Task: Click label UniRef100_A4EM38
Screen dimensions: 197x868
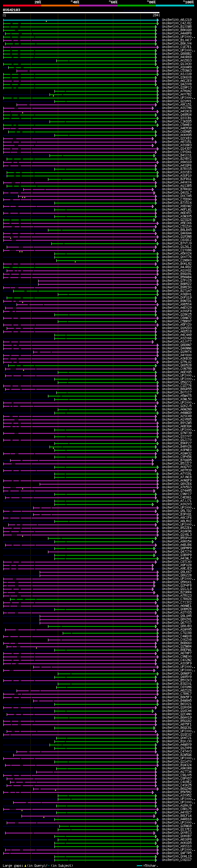Action: coord(177,128)
